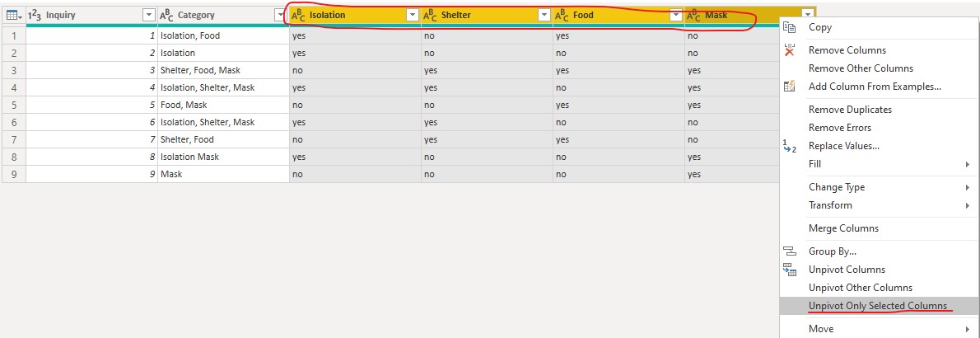Click the Group By icon
Viewport: 980px width, 338px height.
(790, 251)
